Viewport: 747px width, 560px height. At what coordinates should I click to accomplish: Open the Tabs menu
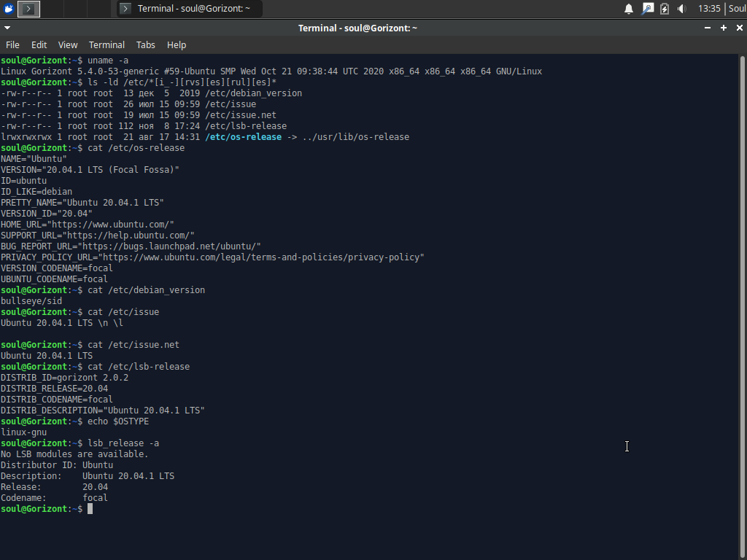point(145,44)
